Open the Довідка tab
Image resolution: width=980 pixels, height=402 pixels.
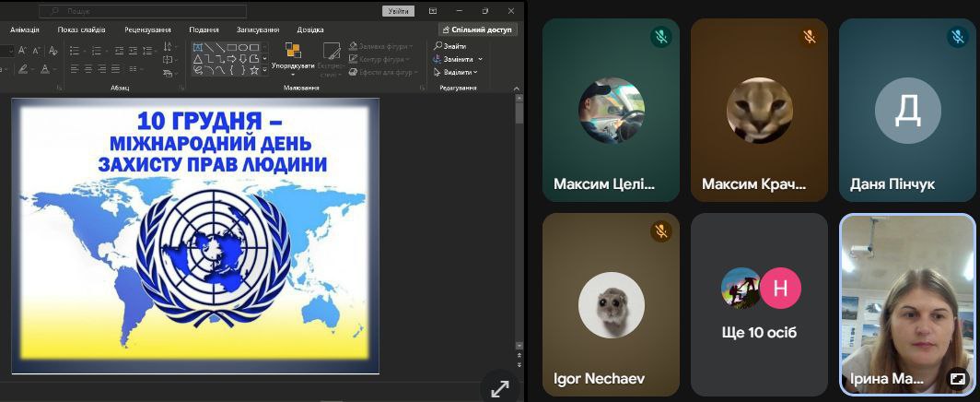pos(310,30)
